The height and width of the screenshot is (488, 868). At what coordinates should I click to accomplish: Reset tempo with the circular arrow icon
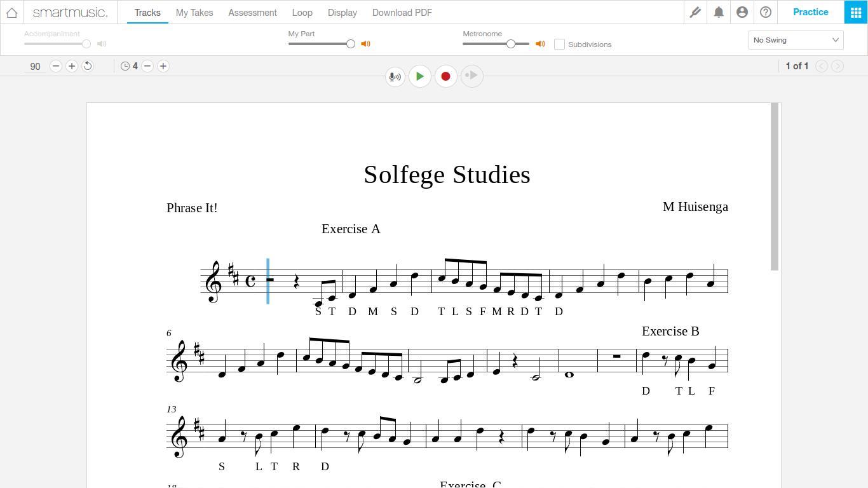tap(88, 66)
